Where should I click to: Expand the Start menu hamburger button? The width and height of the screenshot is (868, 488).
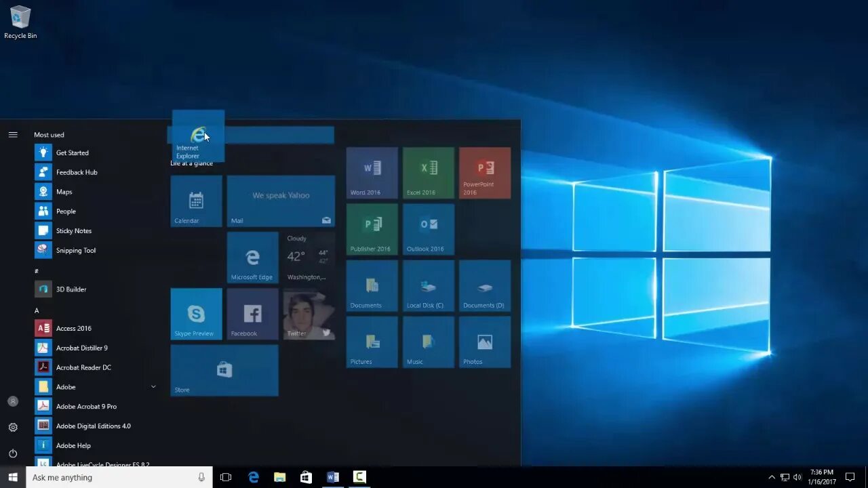pyautogui.click(x=13, y=135)
